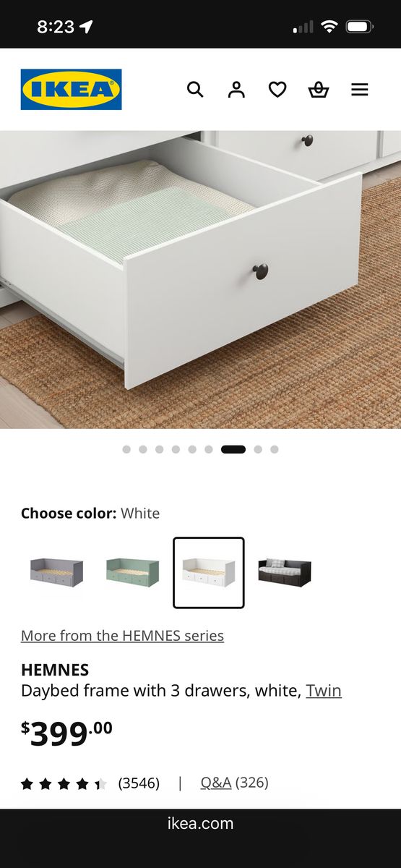The width and height of the screenshot is (401, 868).
Task: Jump to the first image carousel dot
Action: (126, 449)
